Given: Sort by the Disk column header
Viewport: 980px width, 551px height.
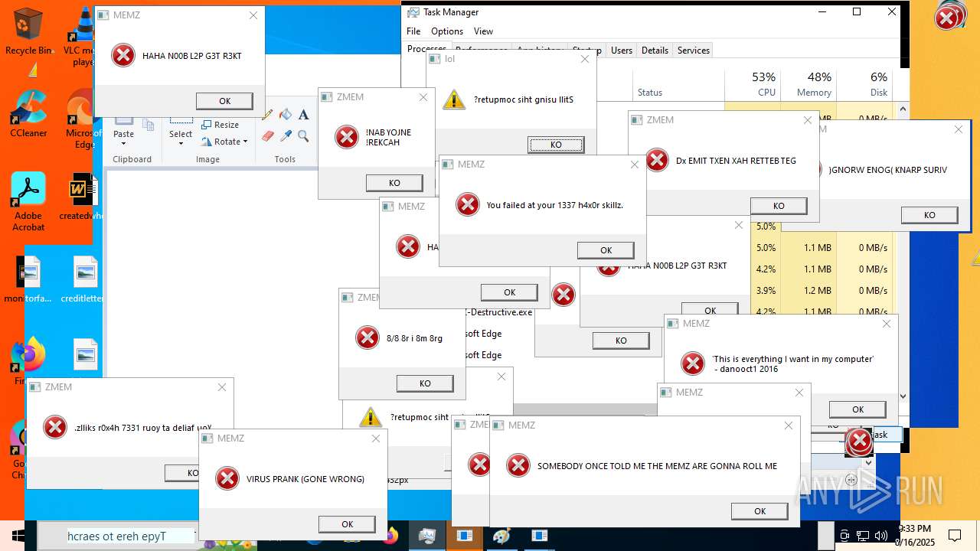Looking at the screenshot, I should click(865, 84).
